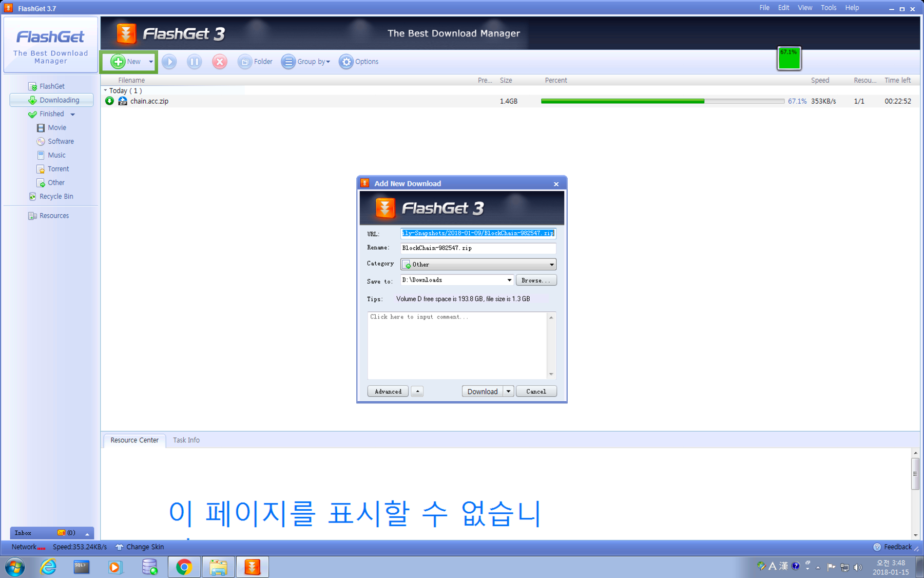Viewport: 924px width, 578px height.
Task: Click the Network status indicator
Action: (x=28, y=547)
